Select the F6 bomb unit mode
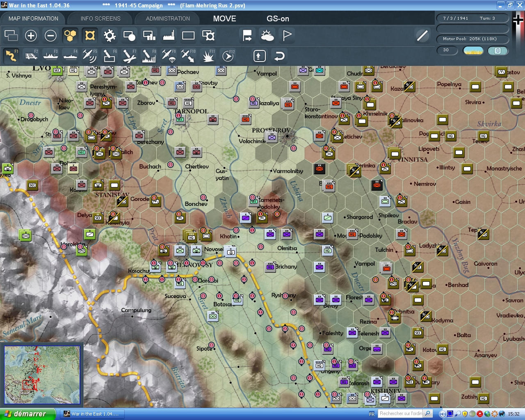525x420 pixels. coord(110,55)
